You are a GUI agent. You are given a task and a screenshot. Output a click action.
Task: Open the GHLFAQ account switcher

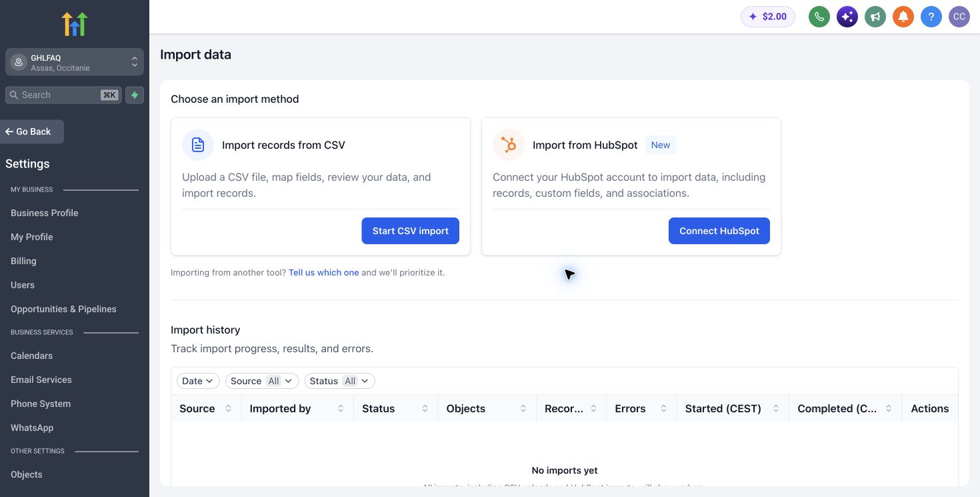75,62
